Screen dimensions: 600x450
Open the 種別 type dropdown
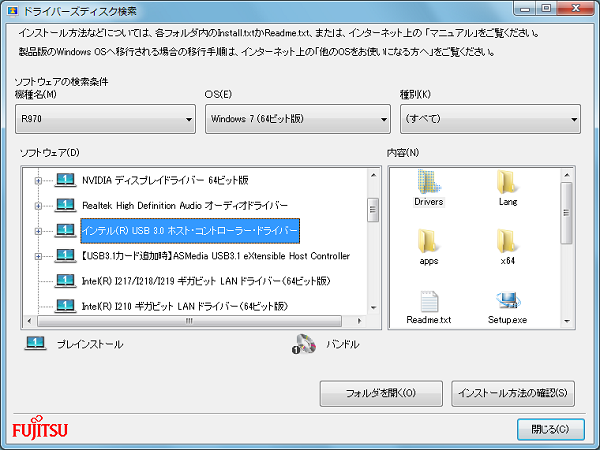click(x=489, y=120)
